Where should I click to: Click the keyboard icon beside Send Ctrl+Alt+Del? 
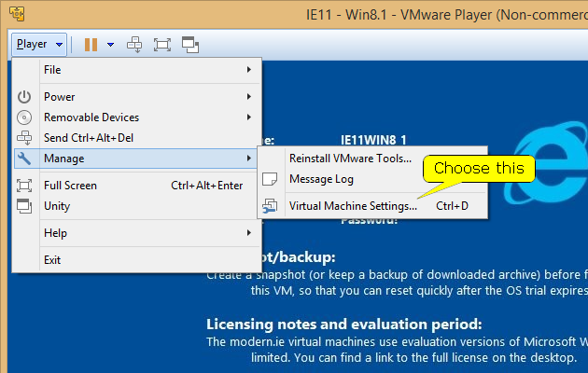(x=24, y=138)
